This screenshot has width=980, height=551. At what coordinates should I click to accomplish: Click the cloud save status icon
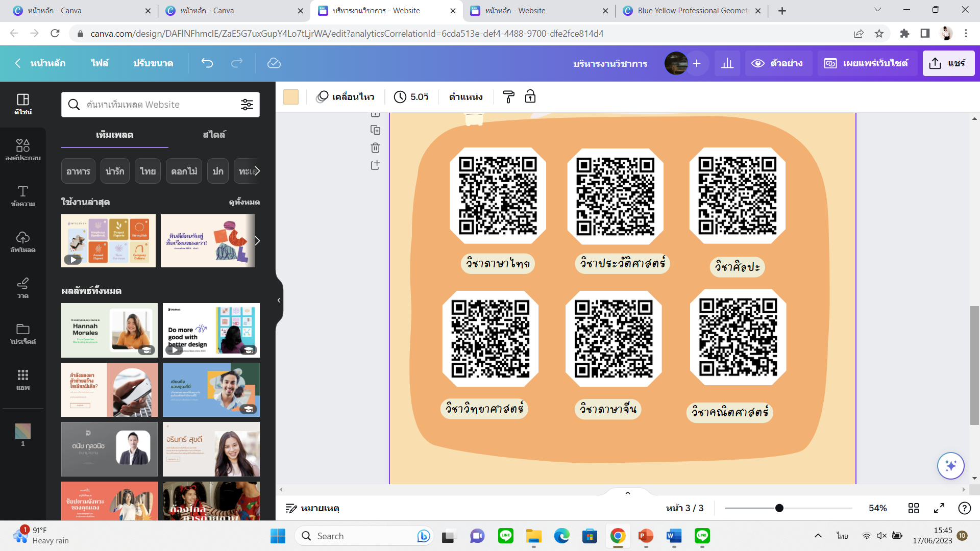tap(274, 63)
